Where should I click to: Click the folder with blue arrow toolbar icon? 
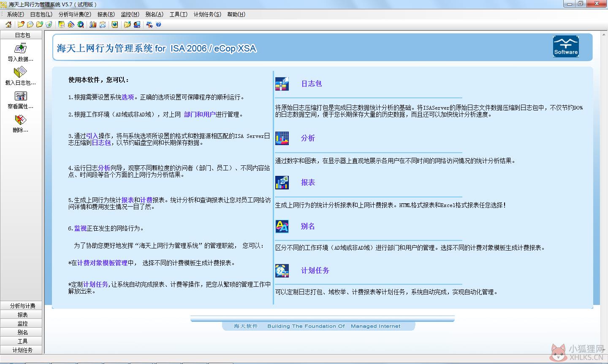pyautogui.click(x=128, y=24)
